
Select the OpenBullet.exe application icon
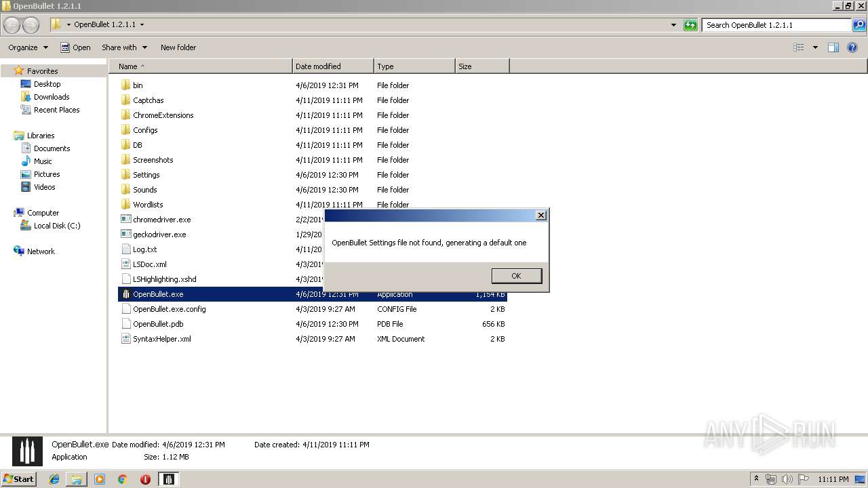pyautogui.click(x=125, y=294)
